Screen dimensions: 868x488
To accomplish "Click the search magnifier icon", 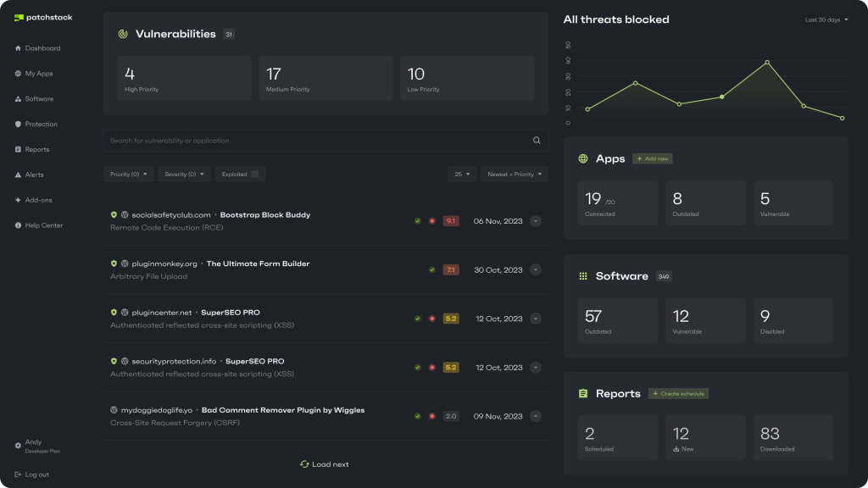I will tap(537, 141).
